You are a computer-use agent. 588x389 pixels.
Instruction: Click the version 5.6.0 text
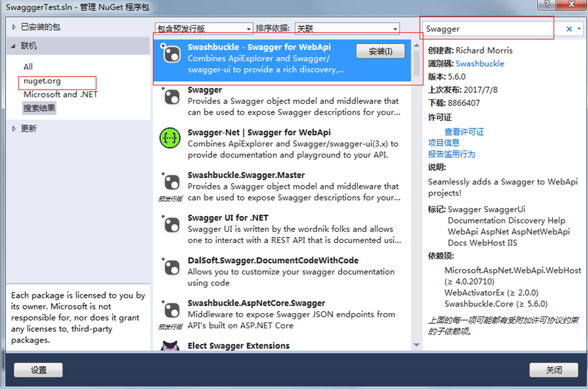pos(456,77)
